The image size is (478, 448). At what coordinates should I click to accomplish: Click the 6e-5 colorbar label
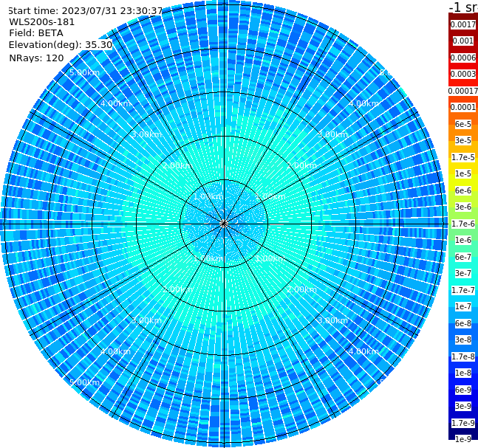tap(463, 124)
